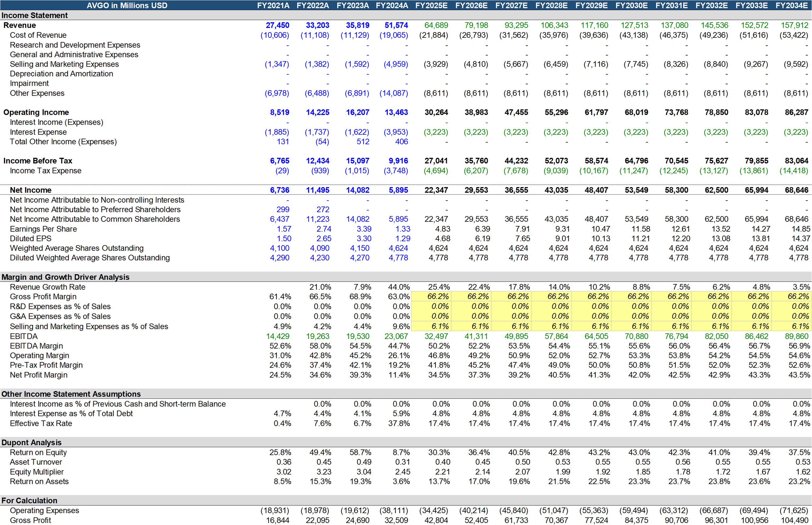Edit FY2025E Gross Profit Margin 66.2% cell
Viewport: 812px width, 525px height.
coord(431,296)
